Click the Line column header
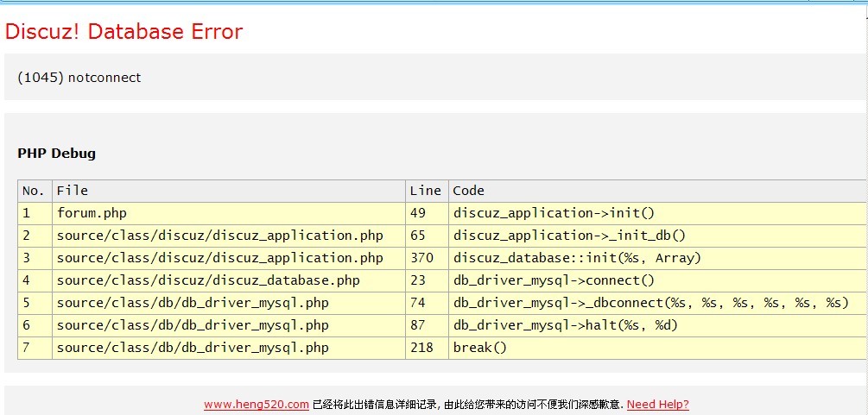 tap(427, 191)
